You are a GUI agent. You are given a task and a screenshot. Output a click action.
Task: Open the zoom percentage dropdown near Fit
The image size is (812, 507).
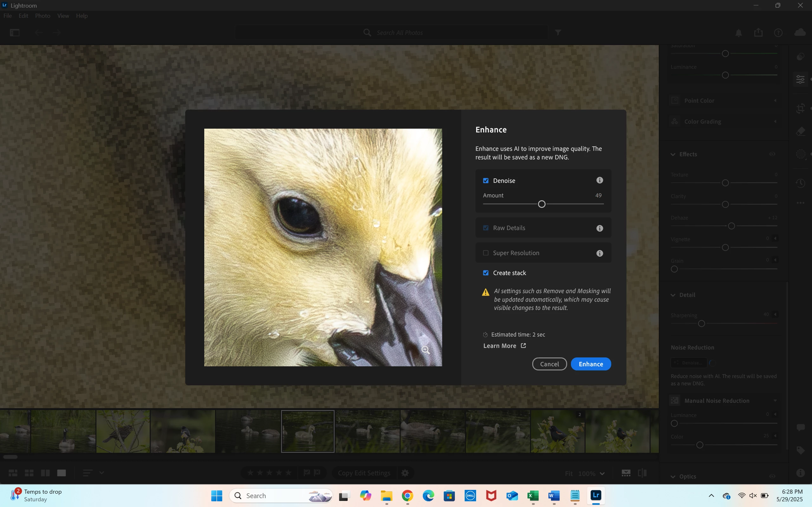[x=602, y=473]
